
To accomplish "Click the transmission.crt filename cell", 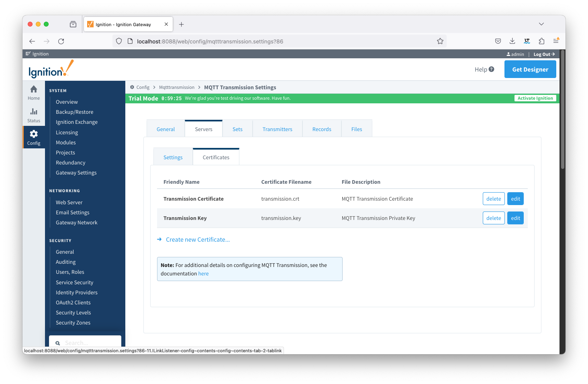I will (280, 199).
